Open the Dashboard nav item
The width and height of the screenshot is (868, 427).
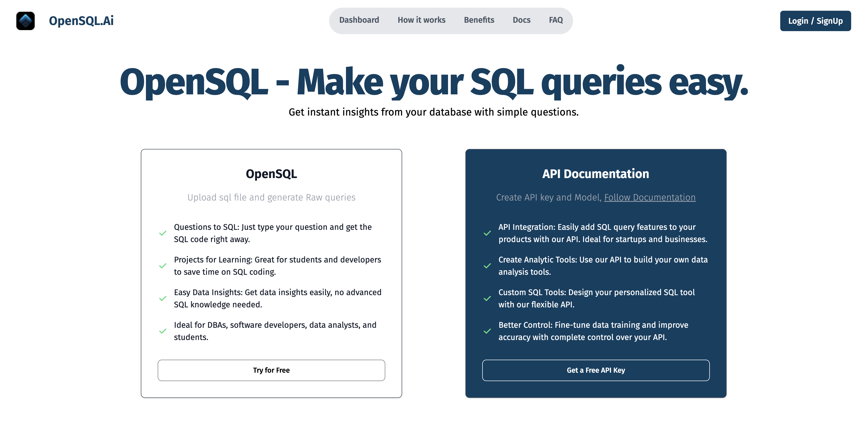pos(359,20)
